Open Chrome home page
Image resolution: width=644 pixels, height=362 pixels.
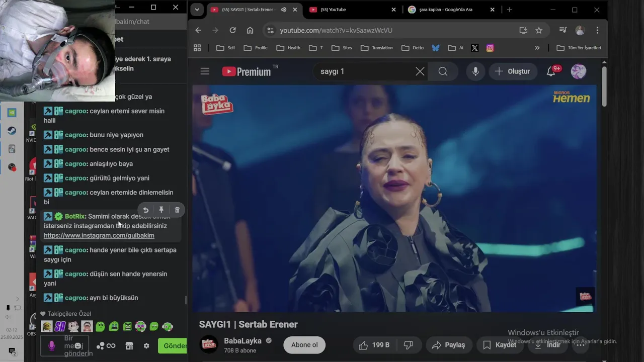pos(250,30)
